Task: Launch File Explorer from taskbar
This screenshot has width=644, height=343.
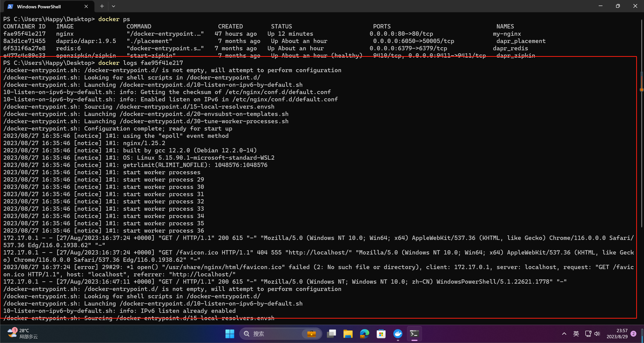Action: point(348,334)
